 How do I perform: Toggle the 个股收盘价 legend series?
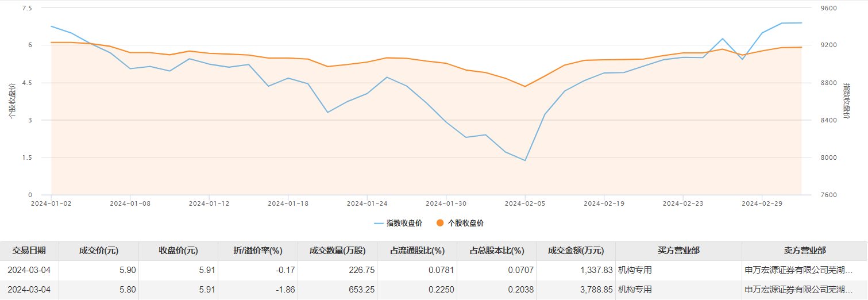(x=460, y=223)
